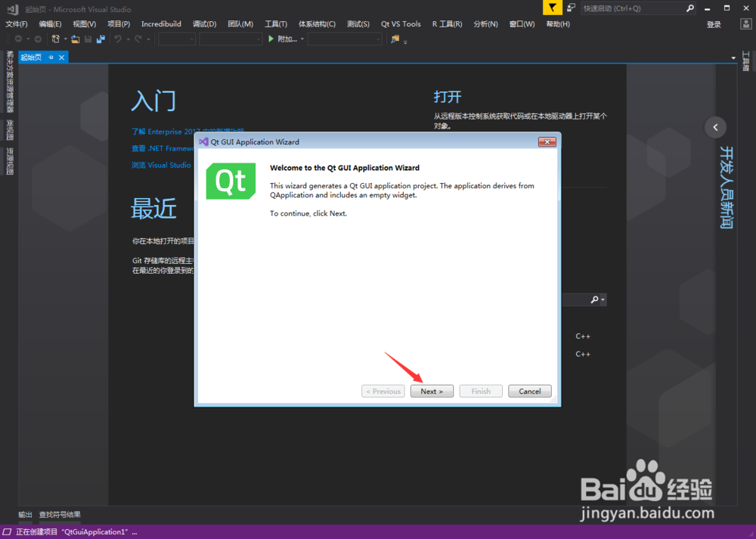Open the solution platforms combo box
This screenshot has width=756, height=539.
(x=231, y=39)
